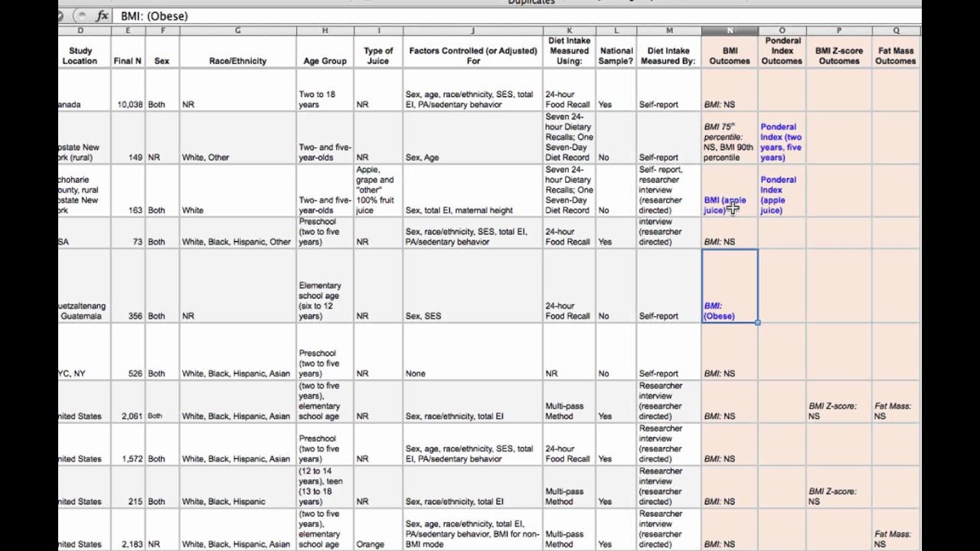Screen dimensions: 980x551
Task: Select the selected BMI: (Obese) cell
Action: tap(730, 286)
